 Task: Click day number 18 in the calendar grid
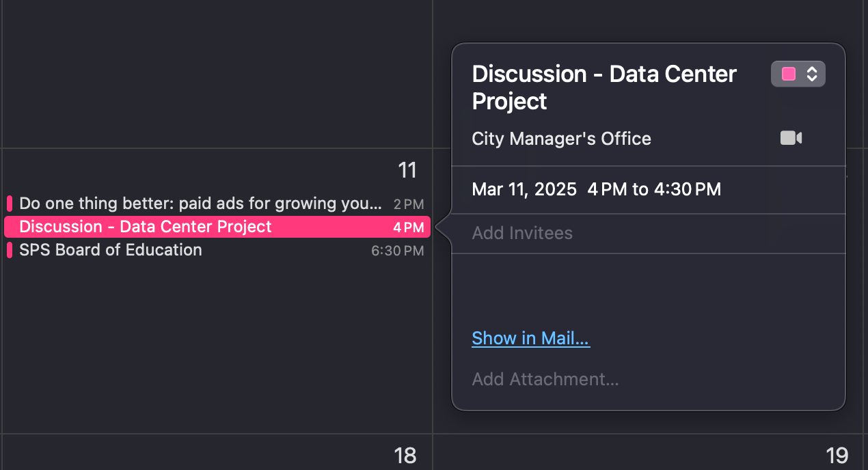405,455
